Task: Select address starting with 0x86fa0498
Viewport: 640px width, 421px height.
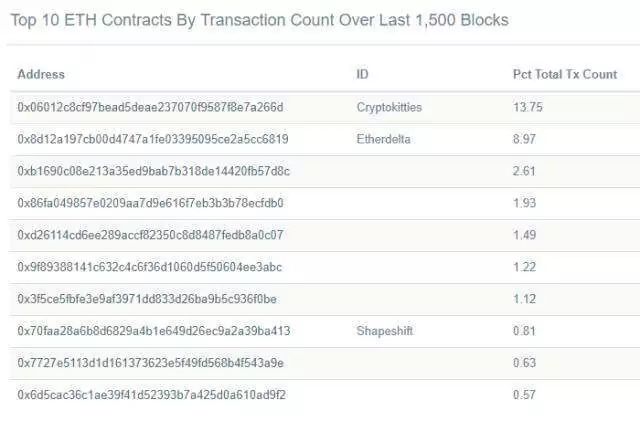Action: (150, 203)
